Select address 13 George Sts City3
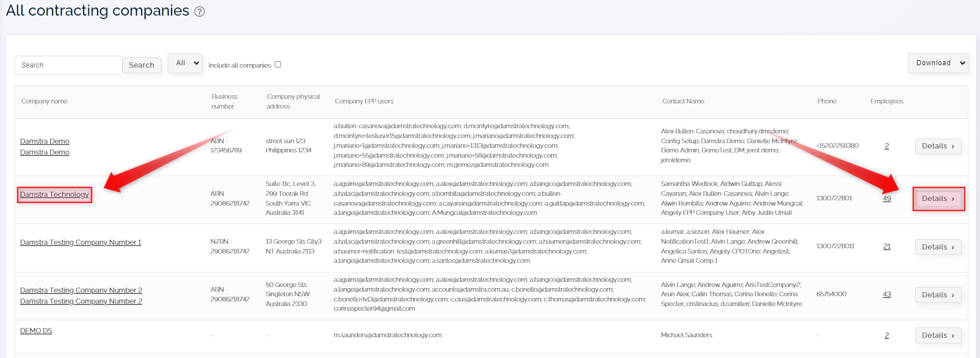The image size is (980, 358). pos(294,247)
